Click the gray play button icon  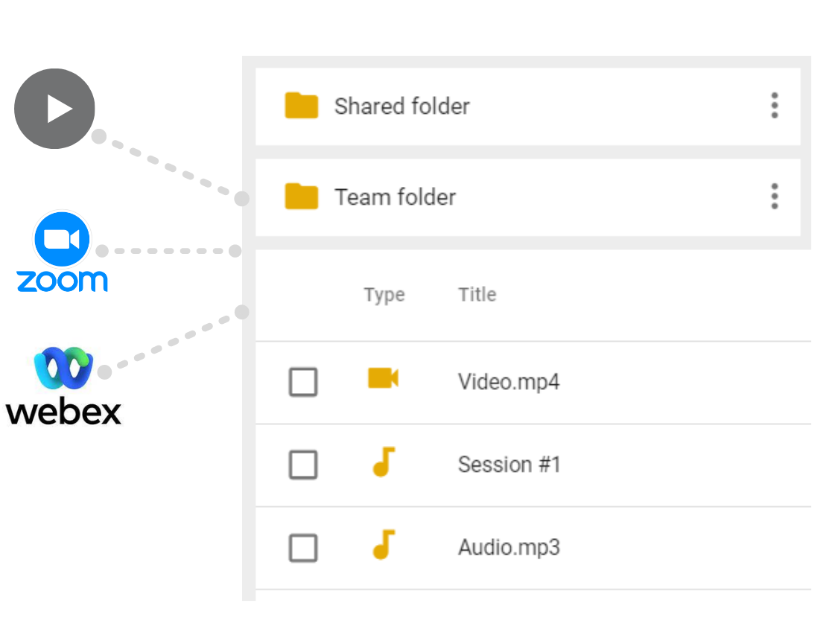click(x=54, y=109)
